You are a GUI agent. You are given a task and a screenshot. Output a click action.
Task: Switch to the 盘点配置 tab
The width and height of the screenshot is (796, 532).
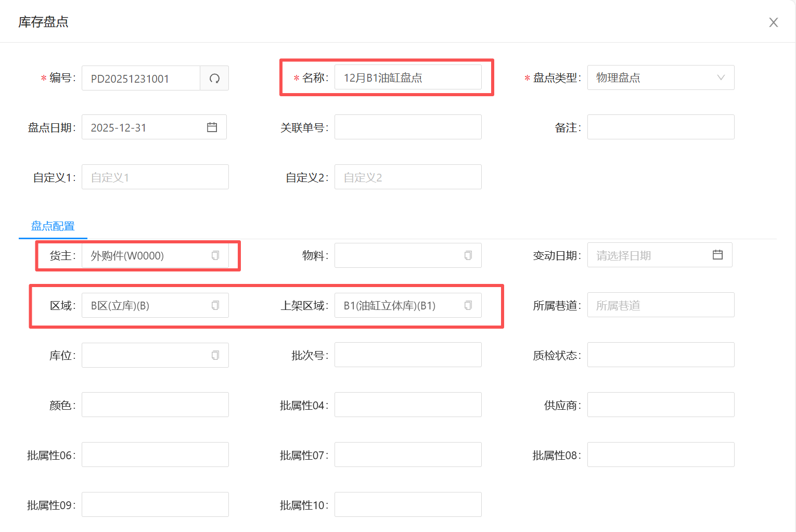[53, 226]
